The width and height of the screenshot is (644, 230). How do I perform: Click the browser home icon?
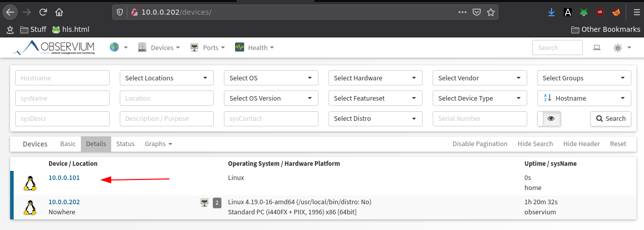59,12
